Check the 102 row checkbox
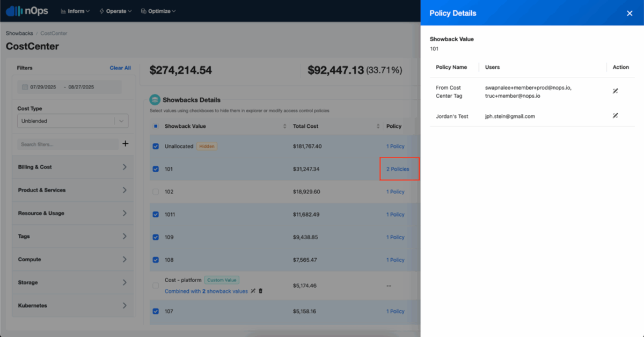The image size is (644, 337). [x=156, y=192]
